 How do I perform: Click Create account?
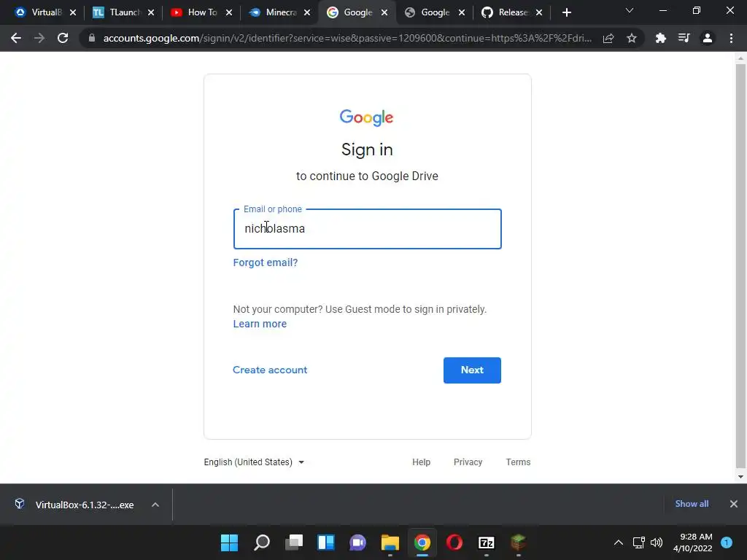(270, 370)
